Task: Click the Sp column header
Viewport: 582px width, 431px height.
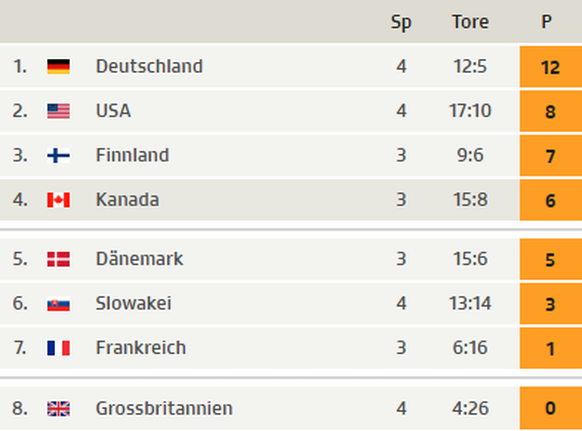Action: point(401,22)
